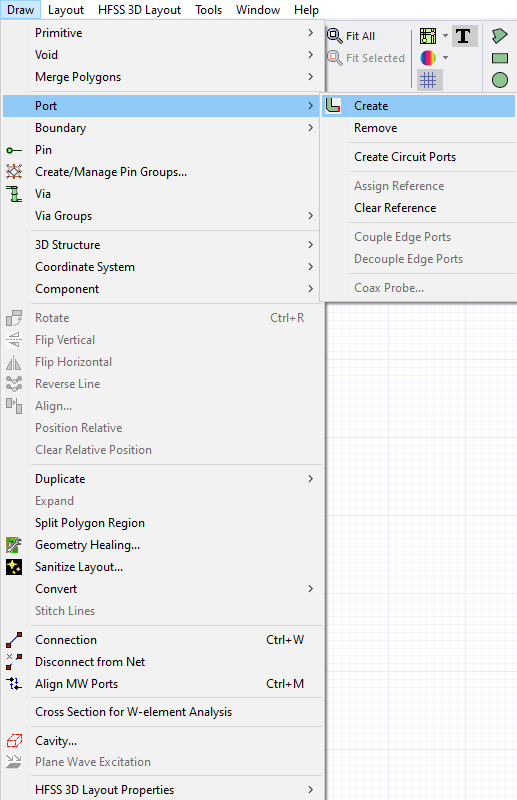Toggle the grid display icon
This screenshot has height=800, width=517.
(x=428, y=80)
